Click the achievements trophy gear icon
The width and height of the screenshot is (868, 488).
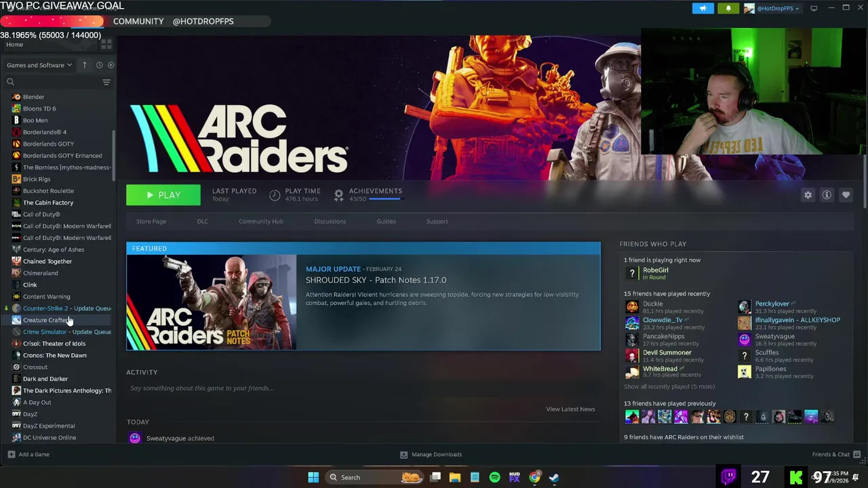pyautogui.click(x=338, y=195)
